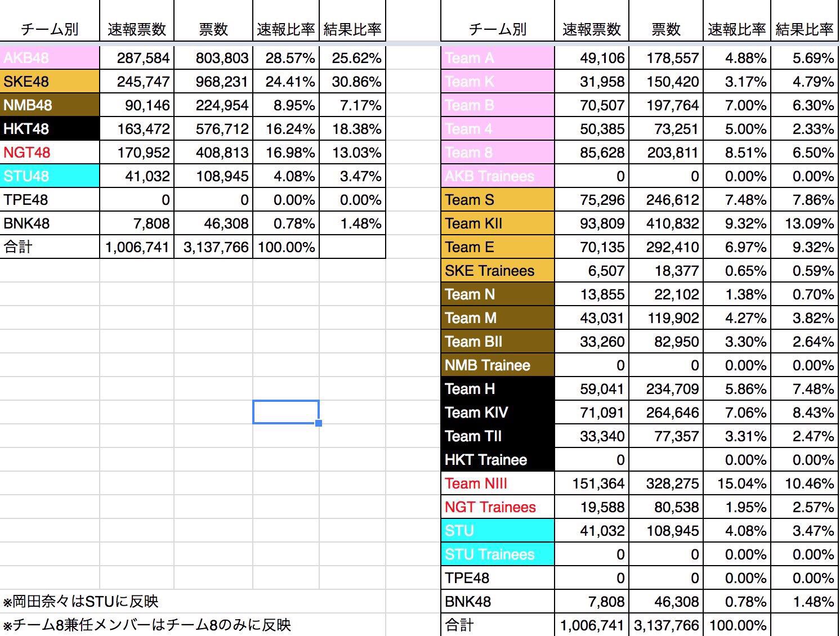Screen dimensions: 840x636
Task: Click the 16.98% cell
Action: coord(286,153)
